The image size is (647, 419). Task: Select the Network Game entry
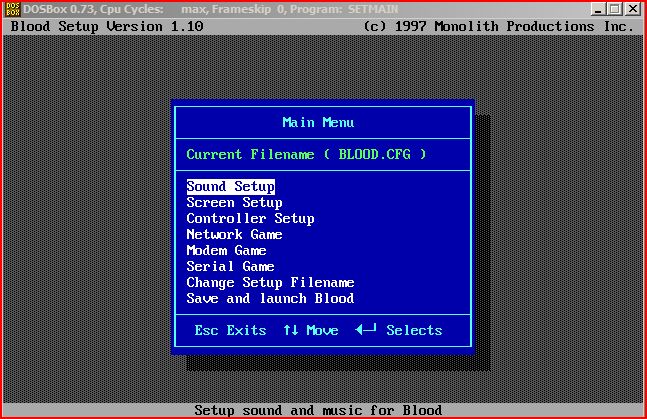click(234, 234)
